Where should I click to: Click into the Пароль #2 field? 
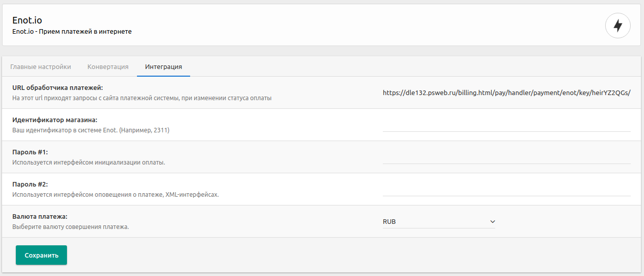(507, 189)
